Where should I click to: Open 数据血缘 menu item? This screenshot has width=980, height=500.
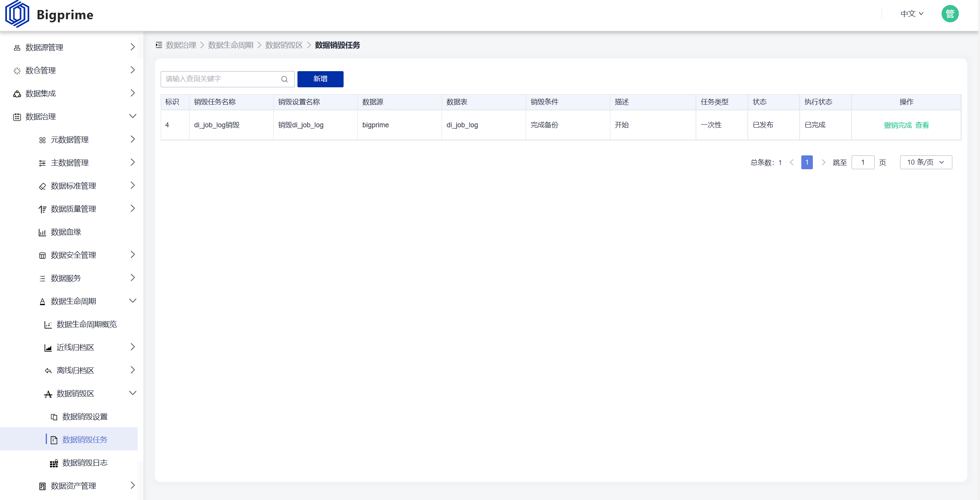(66, 232)
